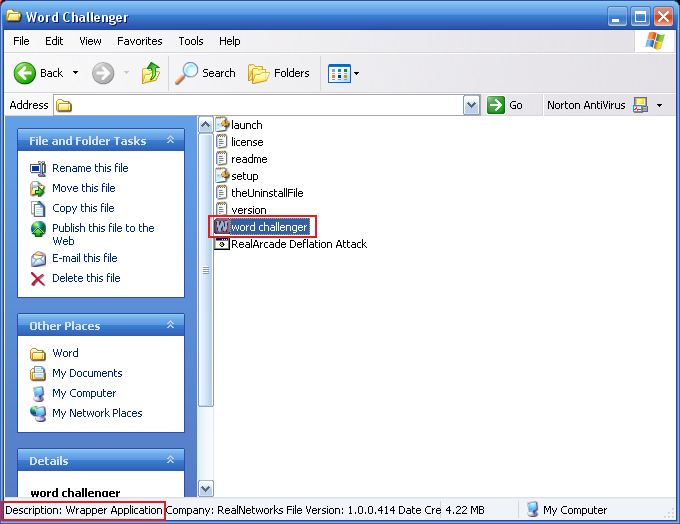Expand the Views dropdown arrow
The image size is (680, 524).
(x=356, y=73)
